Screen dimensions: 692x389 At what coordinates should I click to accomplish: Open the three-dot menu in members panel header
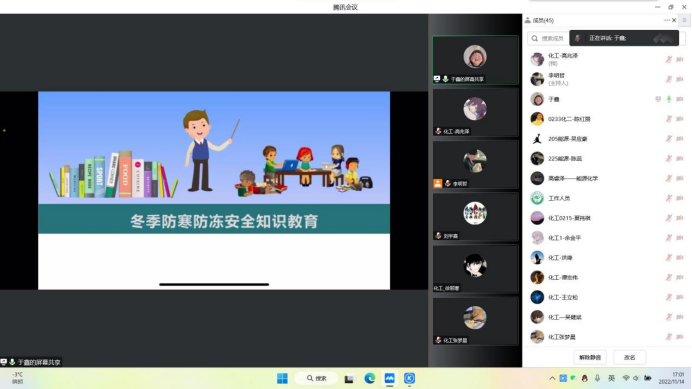click(666, 20)
